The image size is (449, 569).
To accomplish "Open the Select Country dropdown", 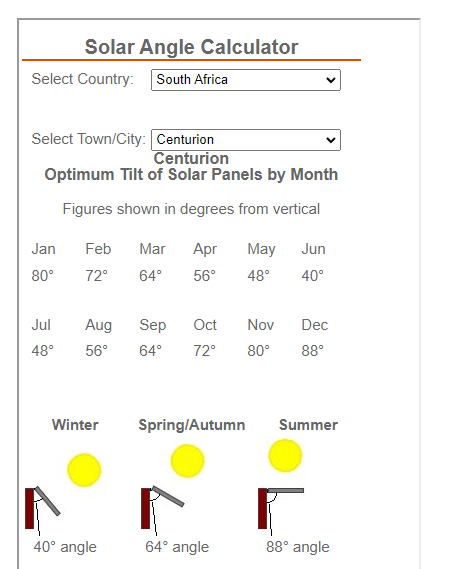I will coord(246,80).
